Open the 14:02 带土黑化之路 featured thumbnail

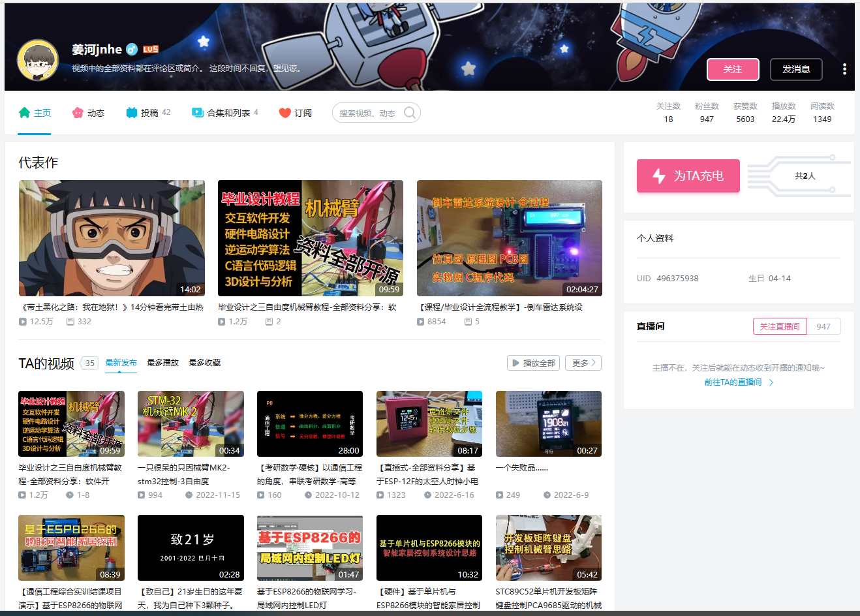(x=112, y=238)
